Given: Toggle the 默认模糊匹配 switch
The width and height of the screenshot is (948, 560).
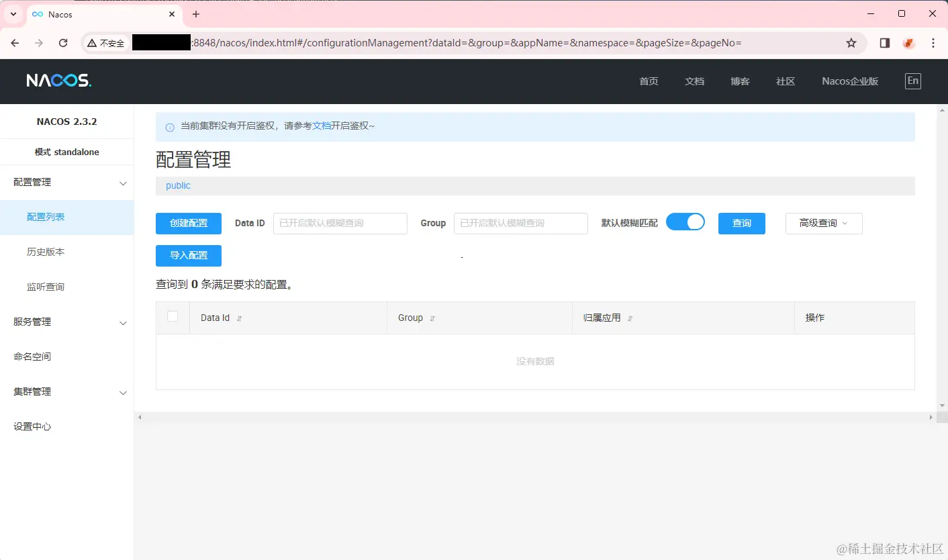Looking at the screenshot, I should [x=685, y=222].
